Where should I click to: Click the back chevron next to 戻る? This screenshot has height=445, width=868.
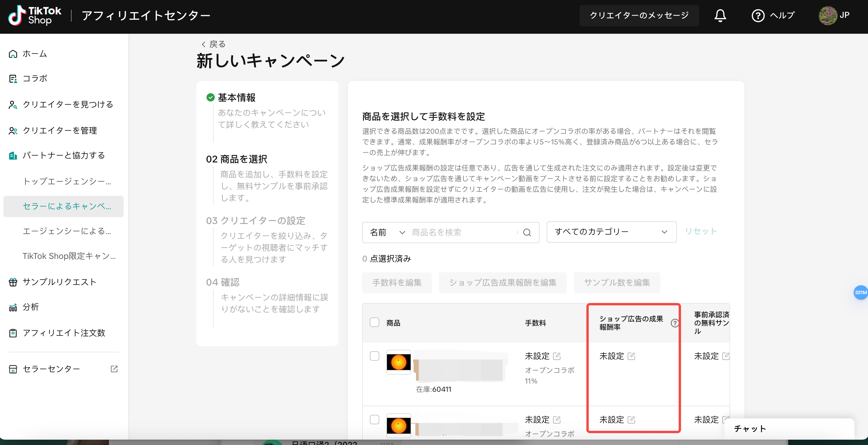pos(204,44)
